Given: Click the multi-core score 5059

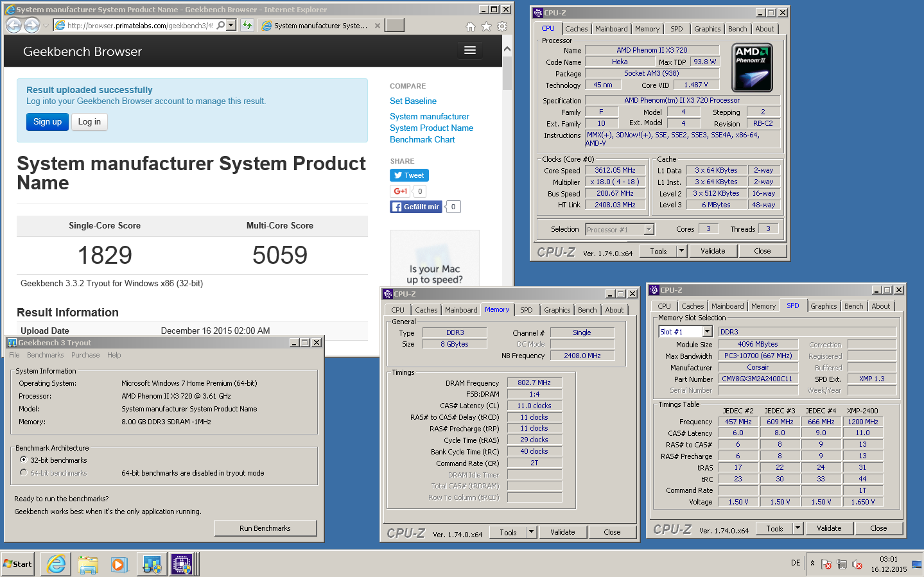Looking at the screenshot, I should click(280, 255).
